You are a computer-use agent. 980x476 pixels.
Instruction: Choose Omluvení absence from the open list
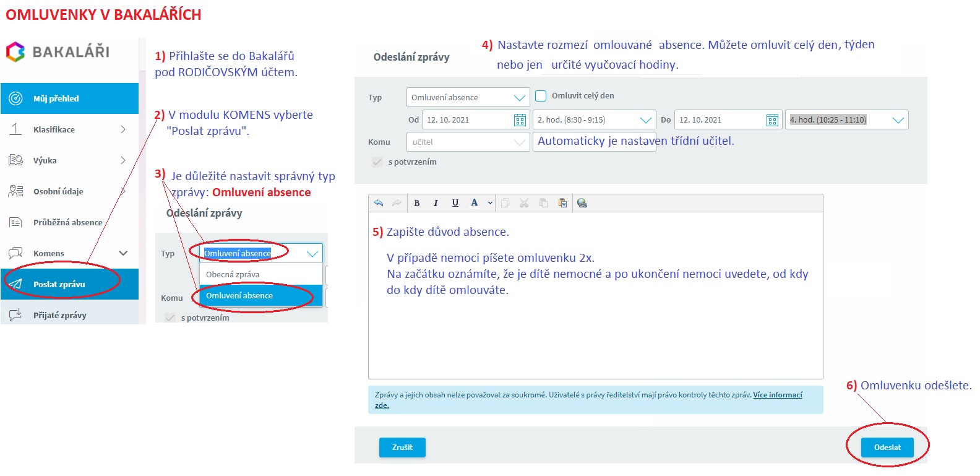[260, 295]
